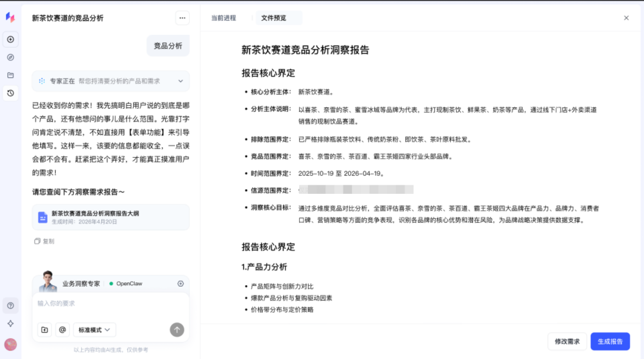Open the help question mark icon
This screenshot has height=359, width=644.
click(11, 305)
